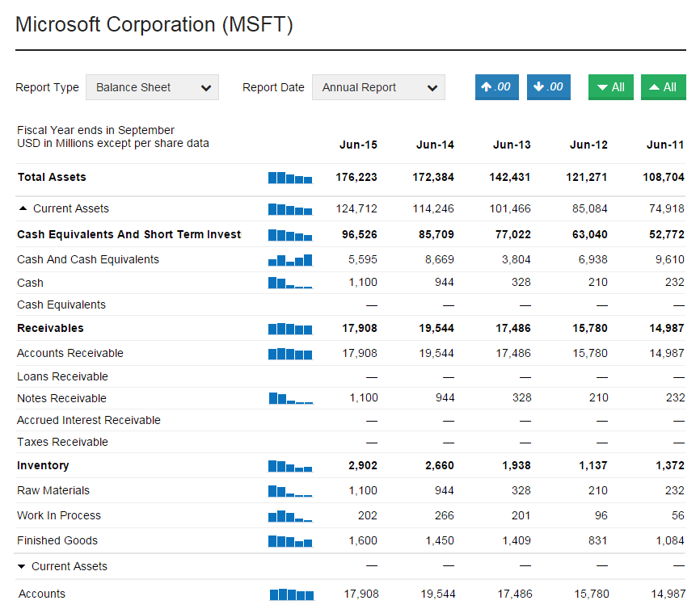700x609 pixels.
Task: Click the Finished Goods row label
Action: pos(57,541)
